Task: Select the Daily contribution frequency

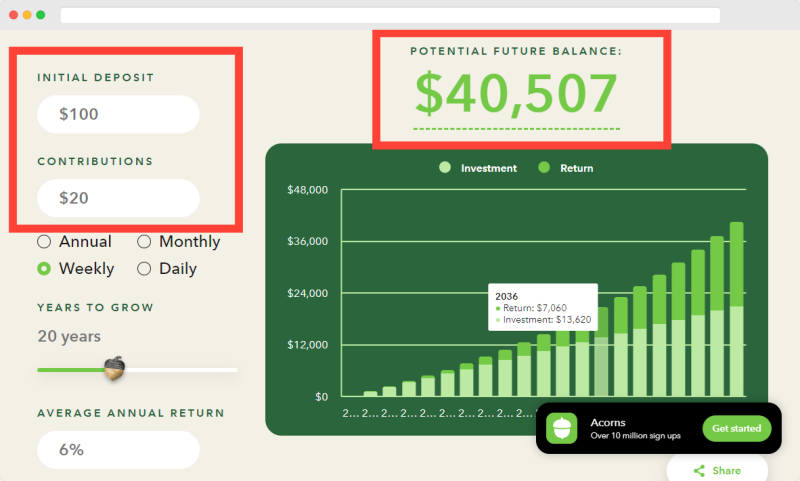Action: (144, 268)
